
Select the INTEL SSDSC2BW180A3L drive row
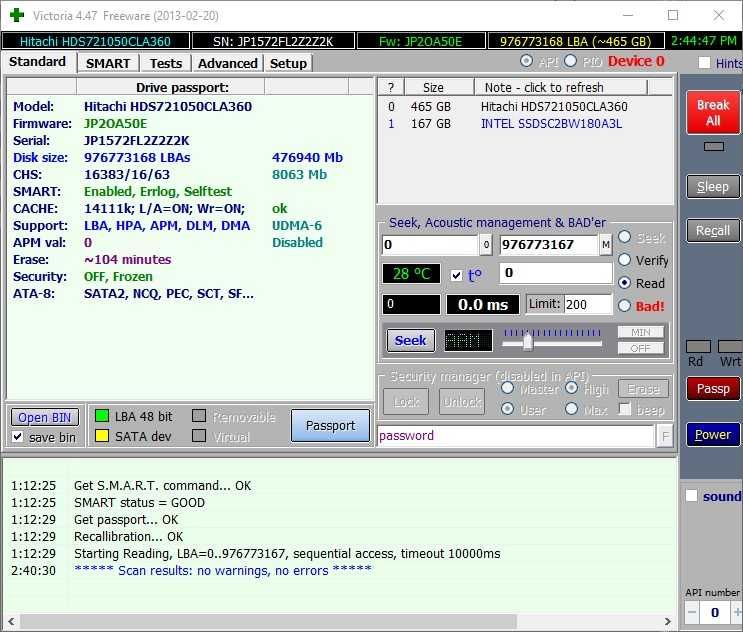click(525, 124)
